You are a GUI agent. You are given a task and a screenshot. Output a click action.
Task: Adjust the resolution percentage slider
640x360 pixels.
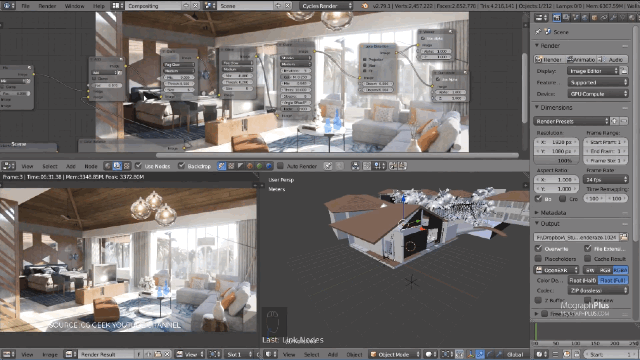(557, 160)
